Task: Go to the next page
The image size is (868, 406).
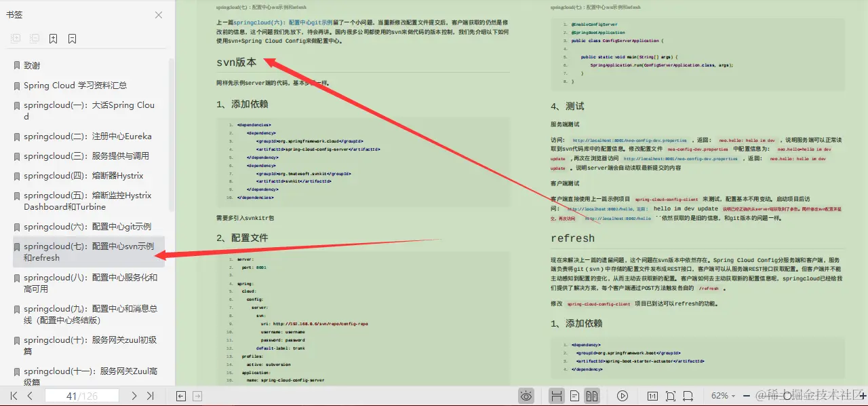Action: coord(134,395)
